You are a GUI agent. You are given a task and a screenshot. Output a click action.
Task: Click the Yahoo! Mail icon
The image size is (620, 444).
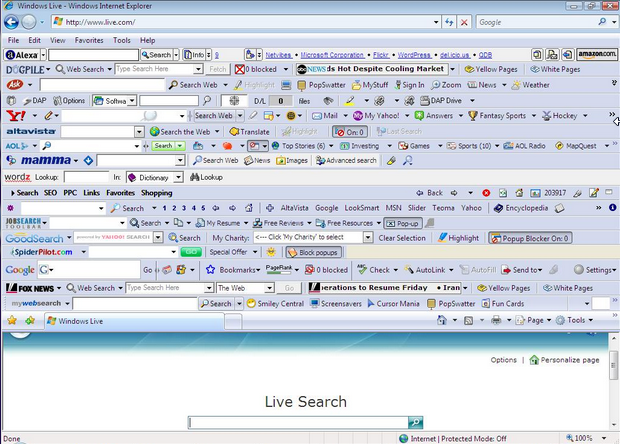tap(325, 116)
